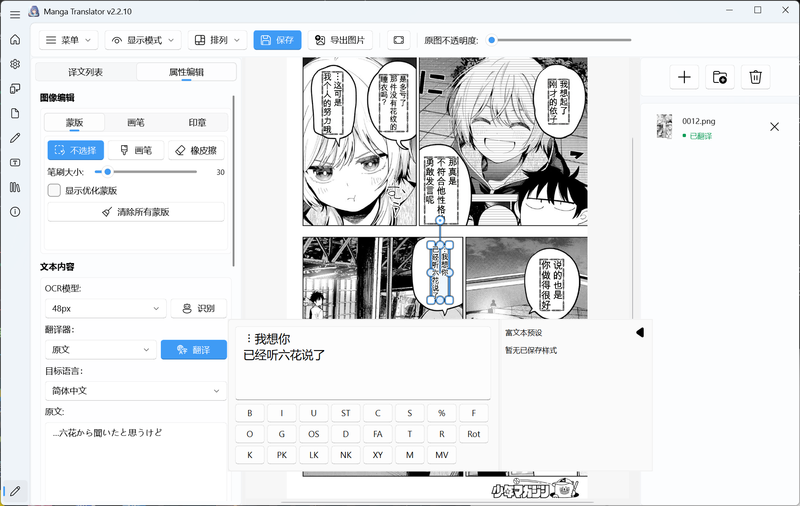The height and width of the screenshot is (506, 800).
Task: Open the sidebar icon below the gear
Action: pos(15,89)
